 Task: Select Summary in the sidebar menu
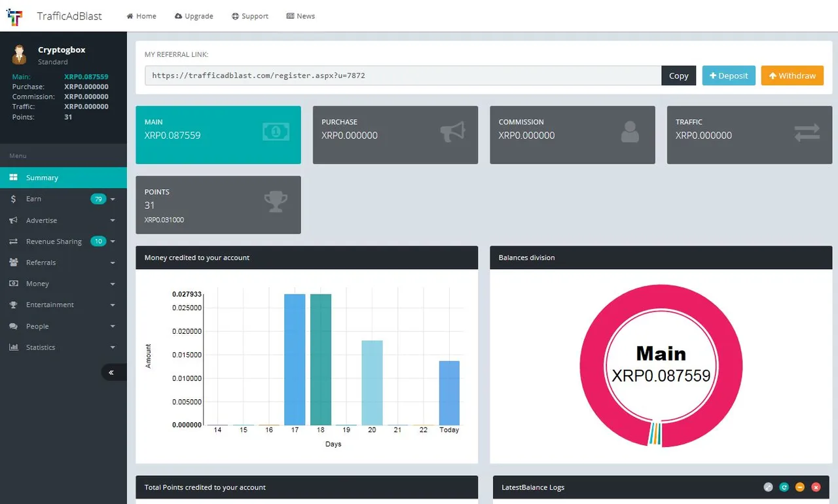click(x=64, y=177)
